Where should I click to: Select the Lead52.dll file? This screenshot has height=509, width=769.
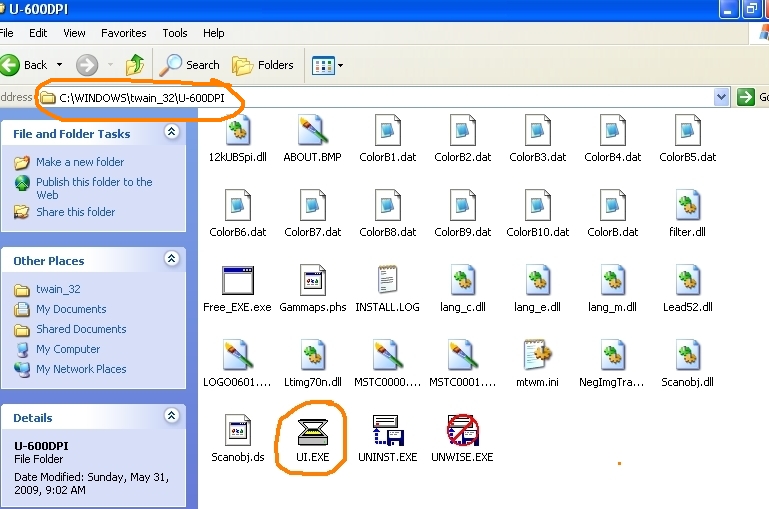(x=688, y=288)
